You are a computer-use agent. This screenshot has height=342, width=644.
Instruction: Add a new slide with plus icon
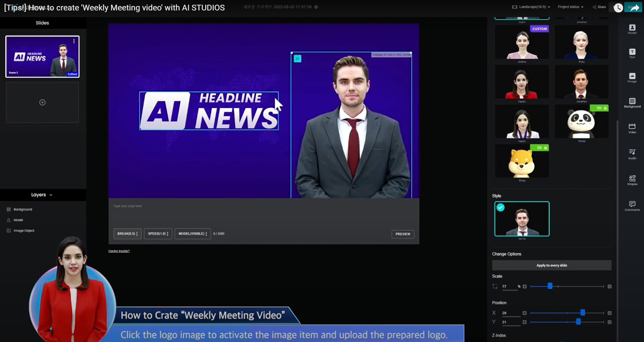tap(43, 102)
